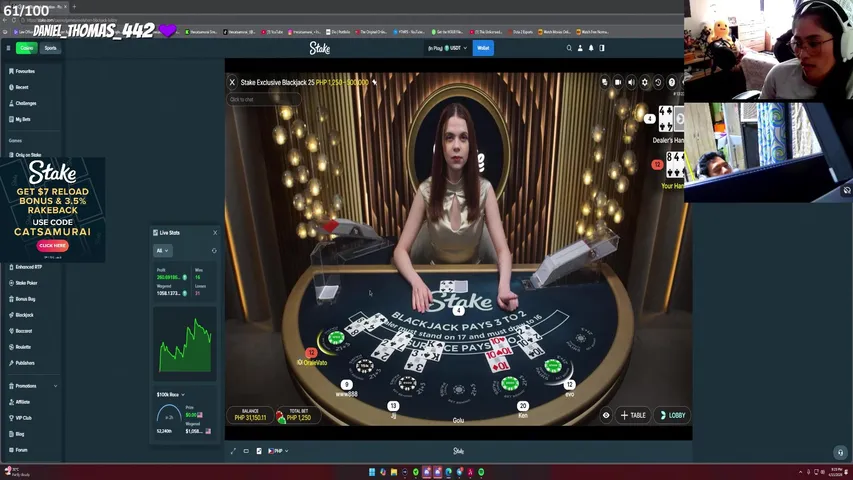Refresh the Live Stats with reset icon

click(x=214, y=251)
